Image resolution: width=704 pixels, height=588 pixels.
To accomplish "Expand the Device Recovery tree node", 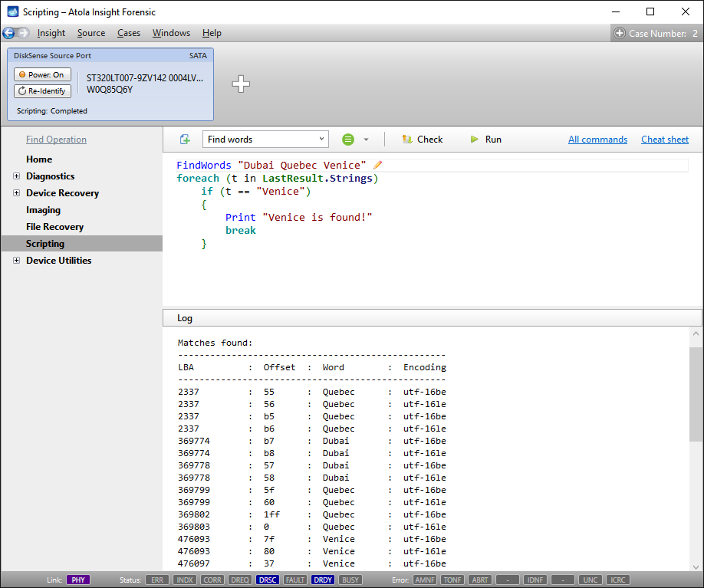I will (17, 193).
